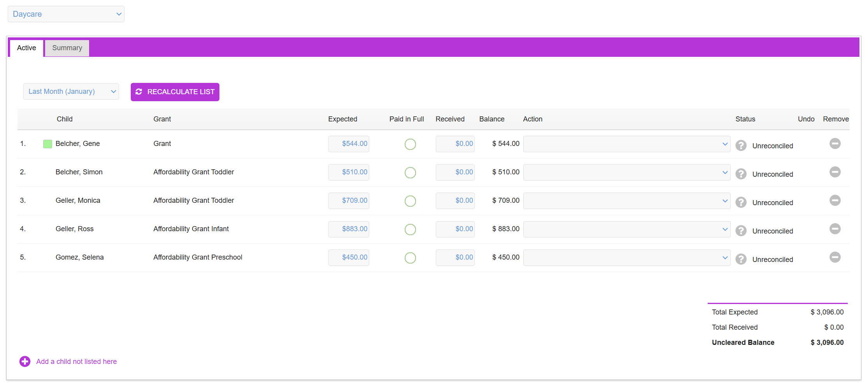
Task: Click green color swatch beside Belcher, Gene
Action: [x=47, y=144]
